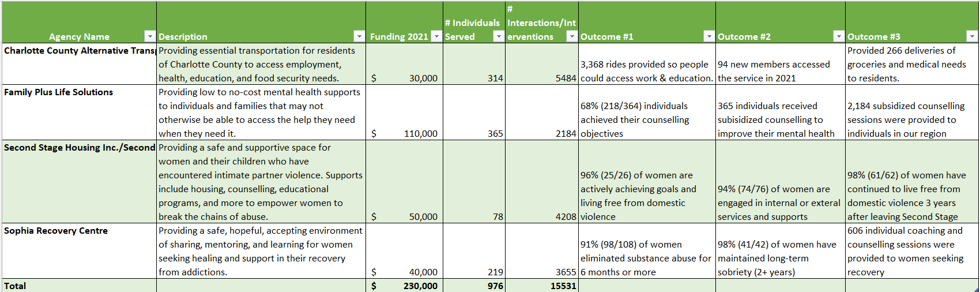Open the Outcome #1 filter dropdown
The image size is (980, 292).
click(x=709, y=36)
